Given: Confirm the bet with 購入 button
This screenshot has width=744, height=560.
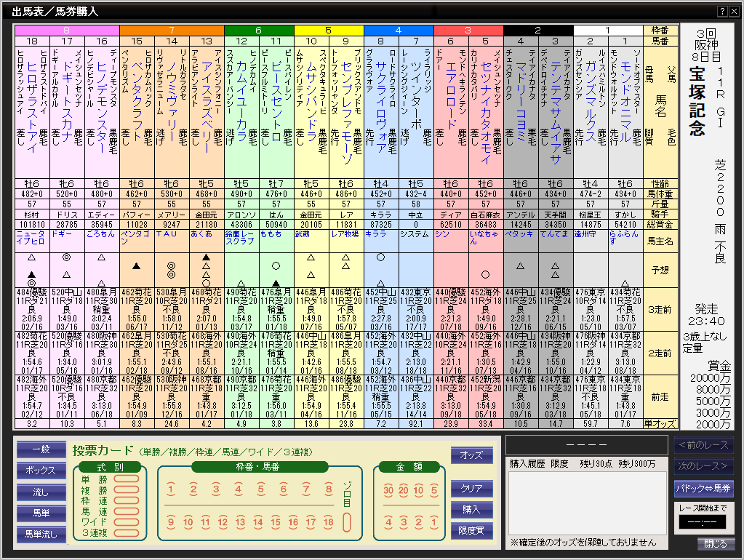Looking at the screenshot, I should 472,510.
